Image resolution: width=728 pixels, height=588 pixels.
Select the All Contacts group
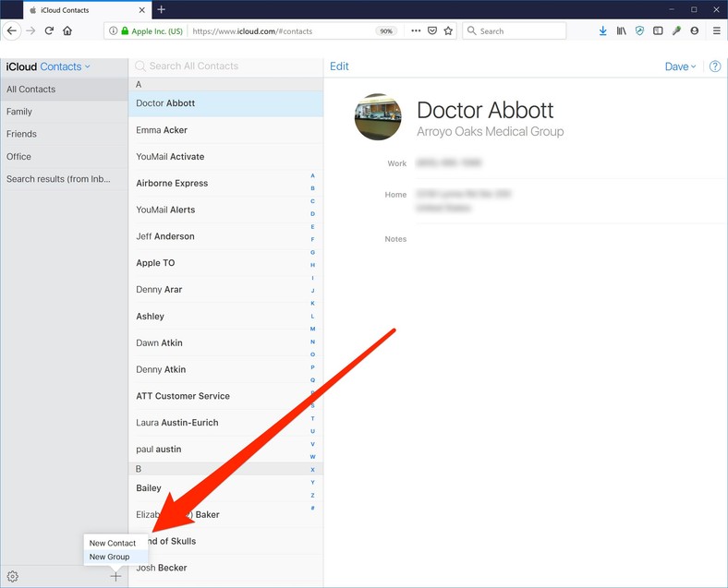64,89
